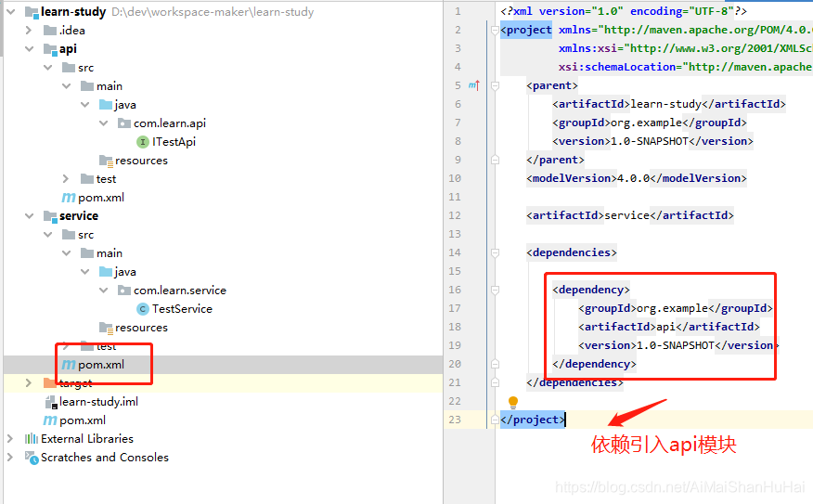Click the root pom.xml Maven icon
Screen dimensions: 813x504
(x=50, y=420)
